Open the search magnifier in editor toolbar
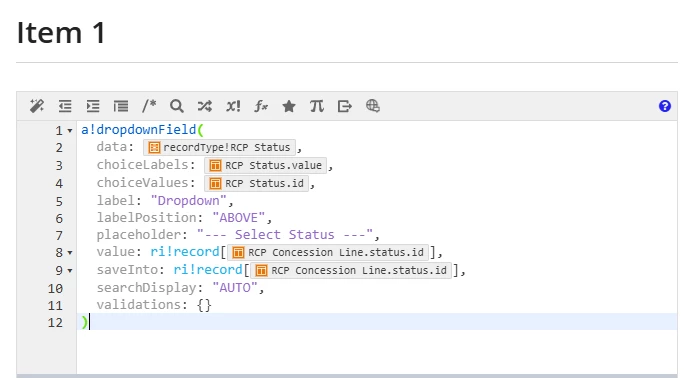699x378 pixels. pyautogui.click(x=177, y=106)
